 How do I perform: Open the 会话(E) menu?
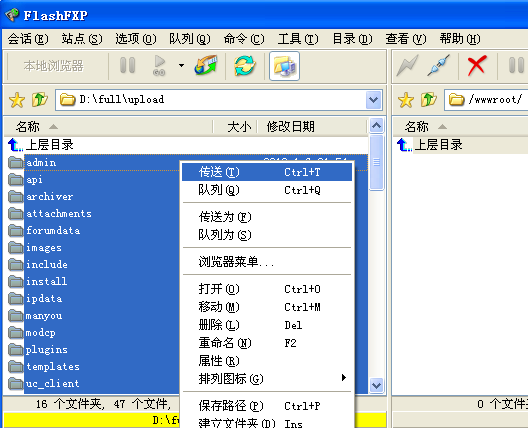[28, 39]
